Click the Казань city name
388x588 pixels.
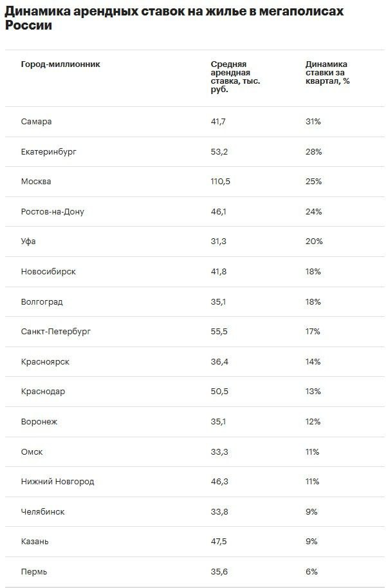click(35, 541)
